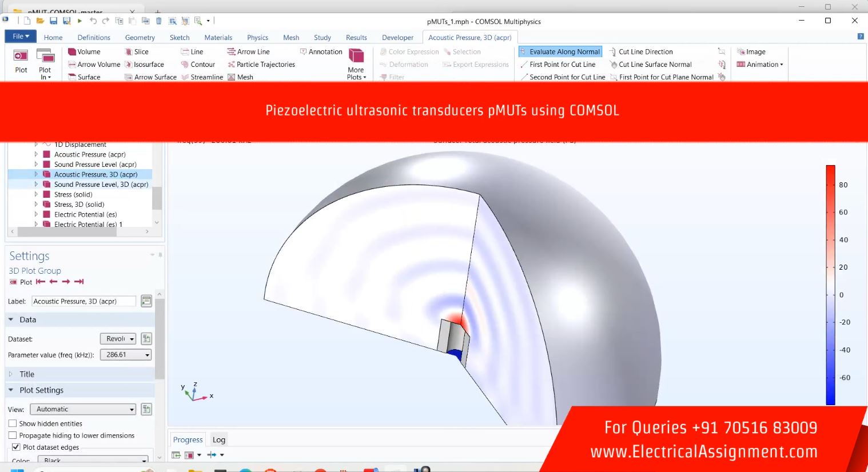The width and height of the screenshot is (868, 472).
Task: Add a Slice plot from ribbon
Action: pos(129,52)
